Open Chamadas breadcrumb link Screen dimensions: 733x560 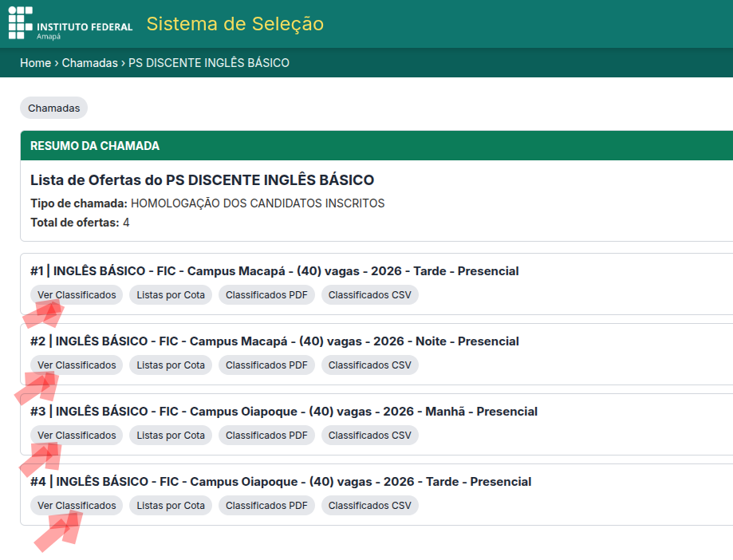(89, 63)
